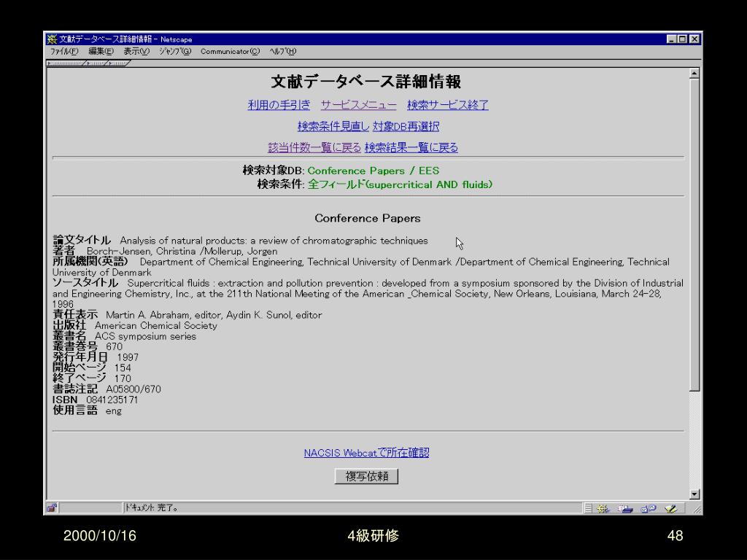The height and width of the screenshot is (560, 747).
Task: Go to the サービスメニュー link
Action: (358, 105)
